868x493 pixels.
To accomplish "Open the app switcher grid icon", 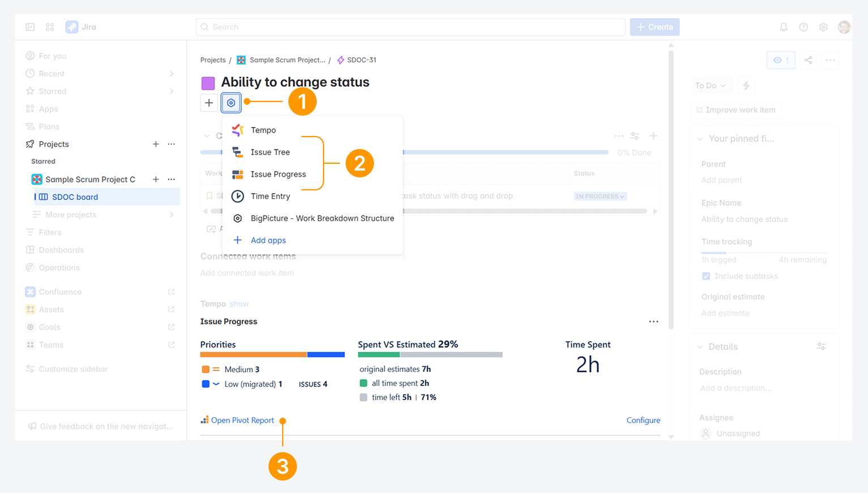I will click(50, 27).
